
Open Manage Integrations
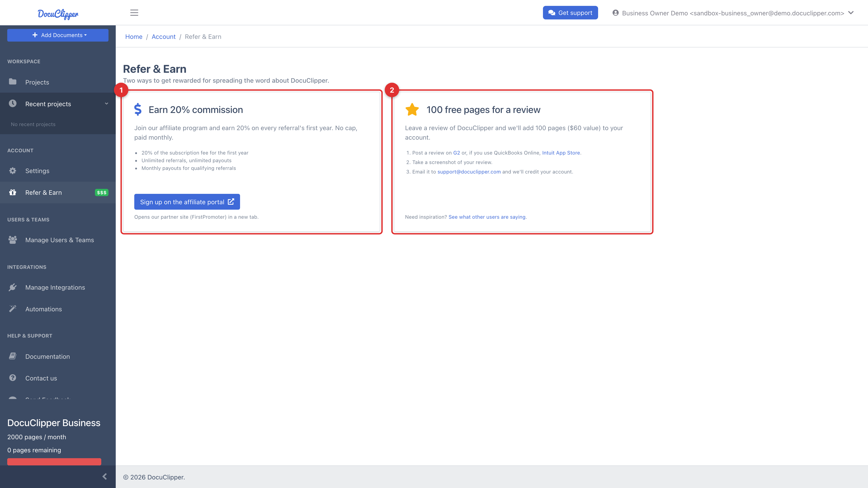pos(58,288)
